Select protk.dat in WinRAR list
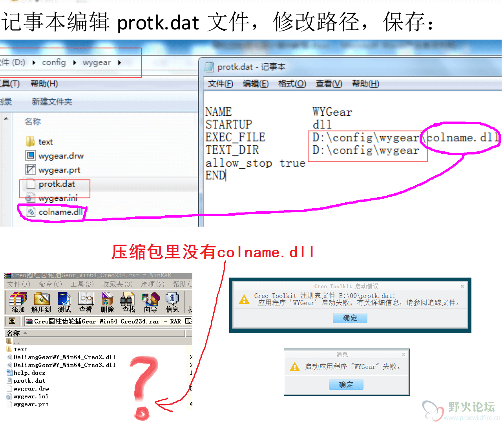 point(26,381)
